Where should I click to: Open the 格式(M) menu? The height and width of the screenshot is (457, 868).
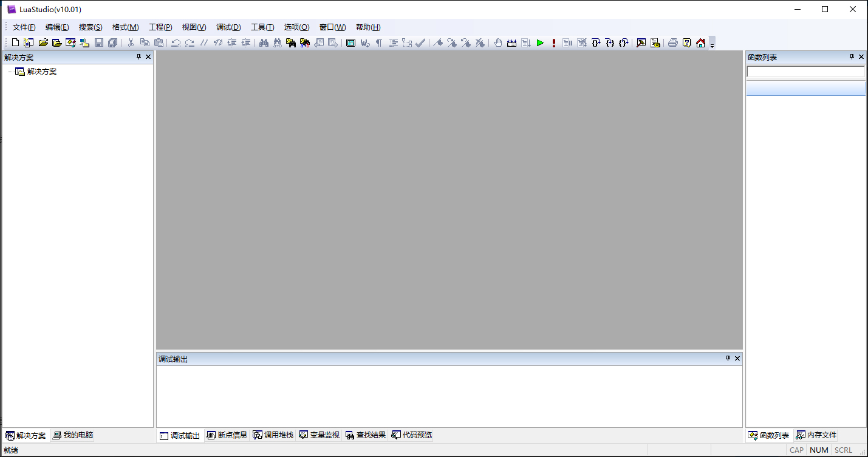coord(126,27)
